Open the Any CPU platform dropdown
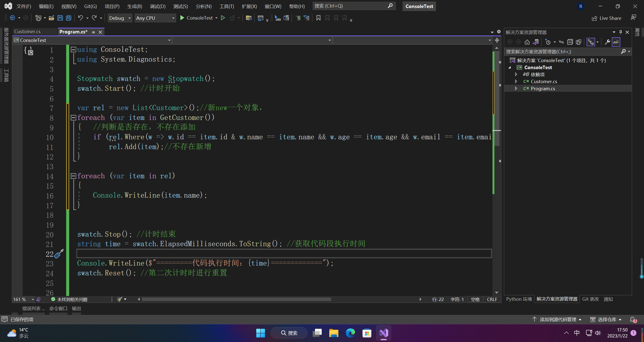Viewport: 644px width, 342px height. [155, 18]
